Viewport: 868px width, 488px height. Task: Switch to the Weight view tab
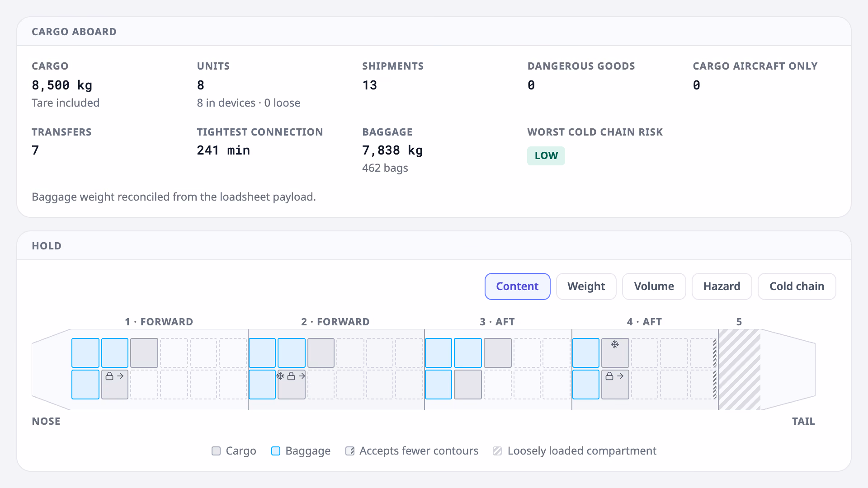click(586, 286)
